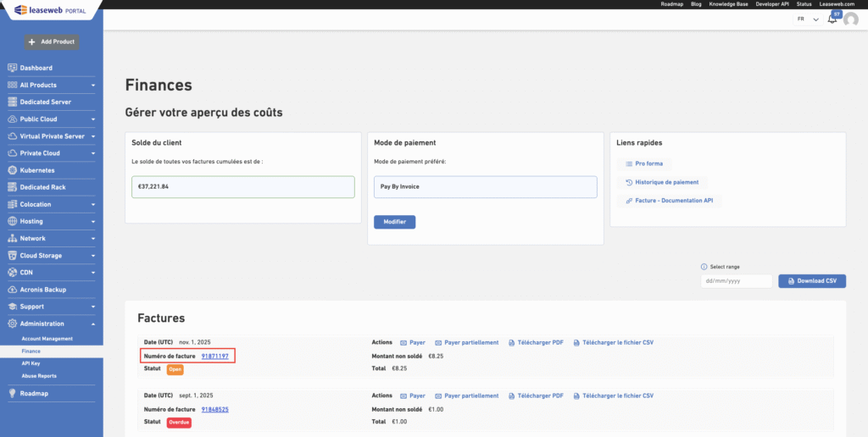Click the Hosting globe icon

[12, 221]
